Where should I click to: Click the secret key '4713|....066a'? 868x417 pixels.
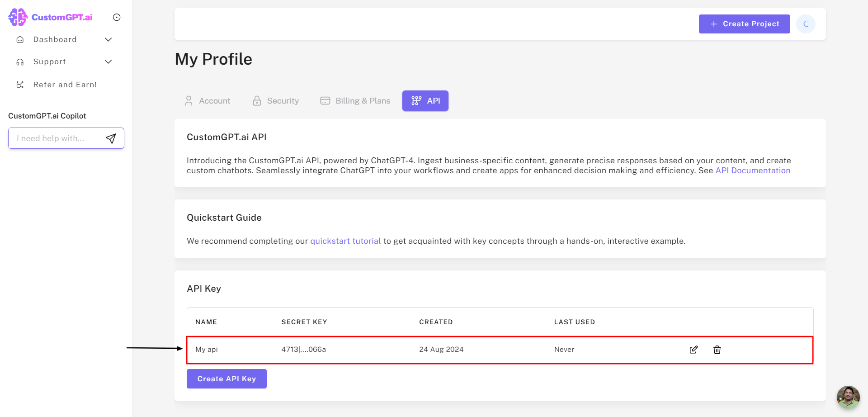(304, 350)
